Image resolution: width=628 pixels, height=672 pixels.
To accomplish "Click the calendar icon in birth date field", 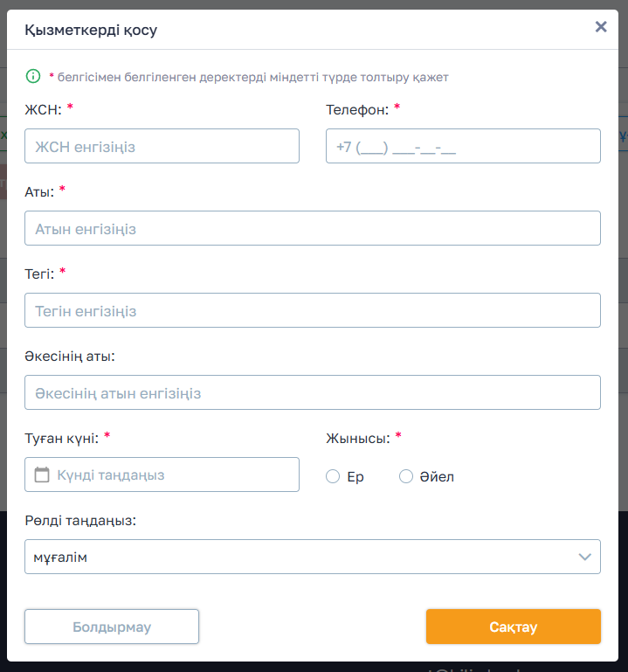I will (x=41, y=475).
